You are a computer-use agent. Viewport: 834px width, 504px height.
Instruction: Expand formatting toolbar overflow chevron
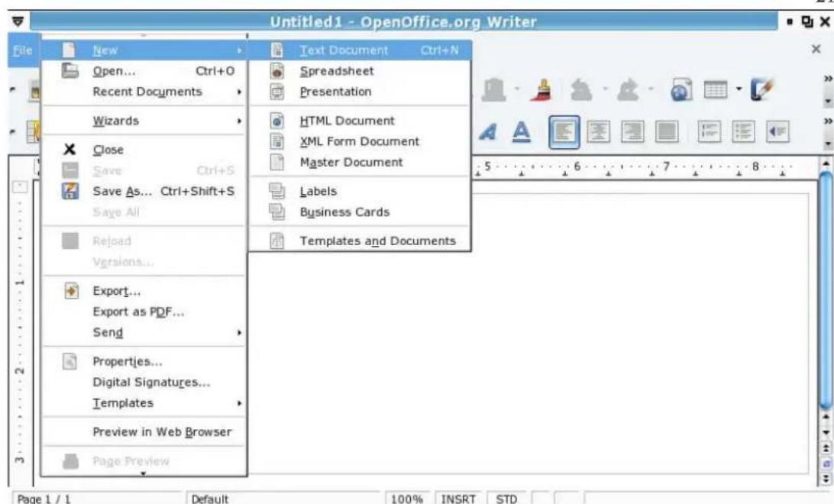click(828, 121)
